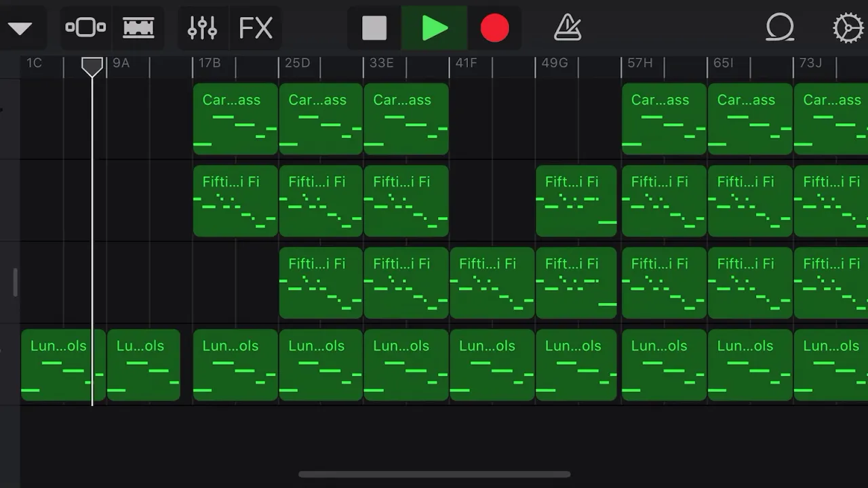This screenshot has height=488, width=868.
Task: Select second-track Fifti...i Fi region at bar 25
Action: [321, 201]
